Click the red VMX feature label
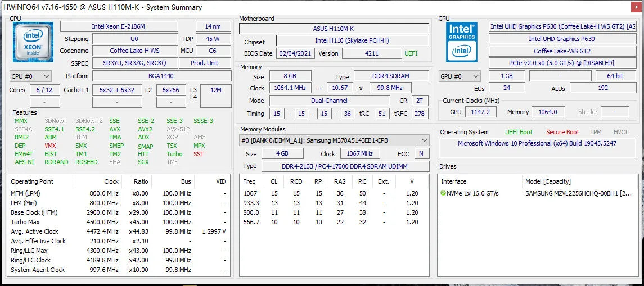 pos(50,146)
